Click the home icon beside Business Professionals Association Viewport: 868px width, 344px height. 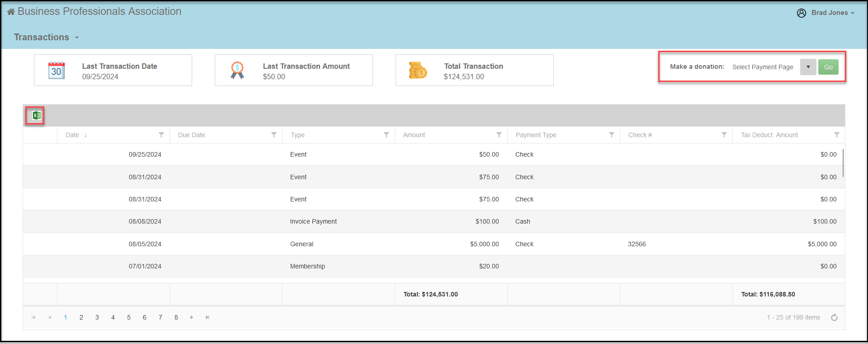11,12
